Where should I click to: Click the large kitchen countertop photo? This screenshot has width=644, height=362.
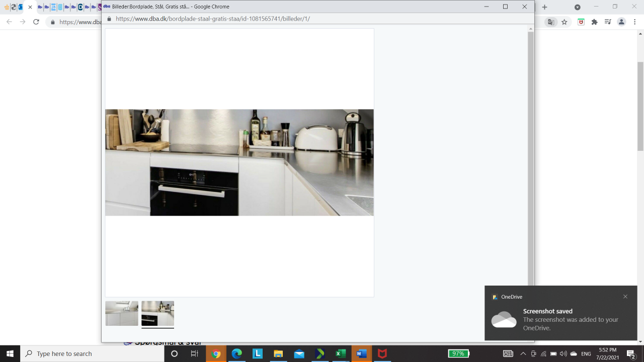pos(239,162)
